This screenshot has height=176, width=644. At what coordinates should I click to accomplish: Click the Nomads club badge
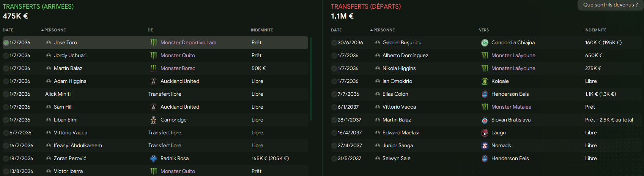[x=485, y=146]
